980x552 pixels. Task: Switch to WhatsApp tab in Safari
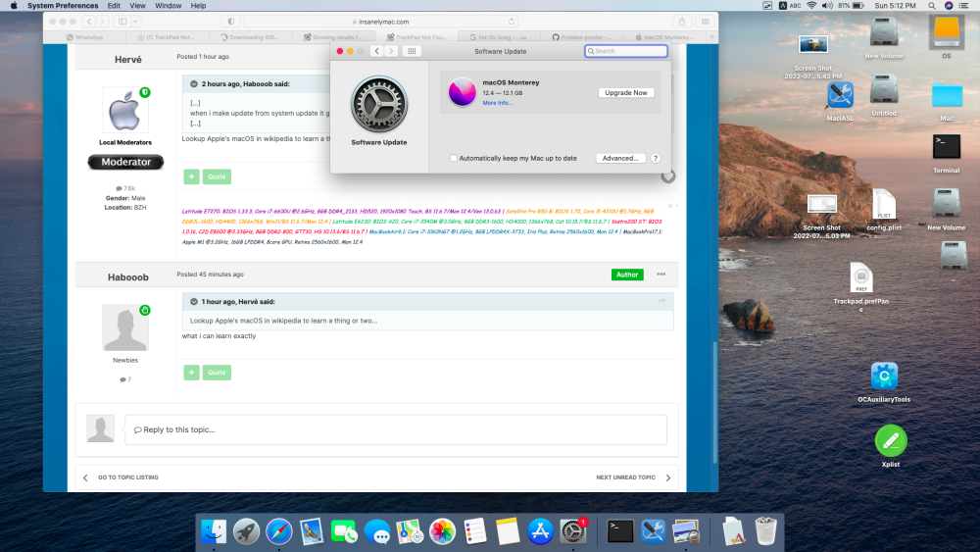[84, 37]
